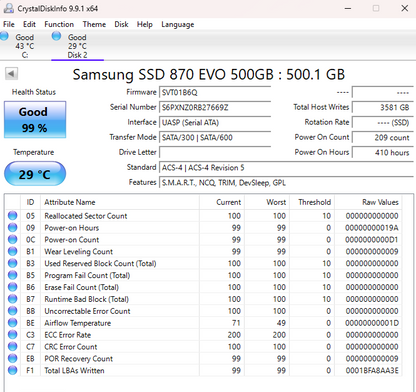Click the ID column header

(x=30, y=202)
